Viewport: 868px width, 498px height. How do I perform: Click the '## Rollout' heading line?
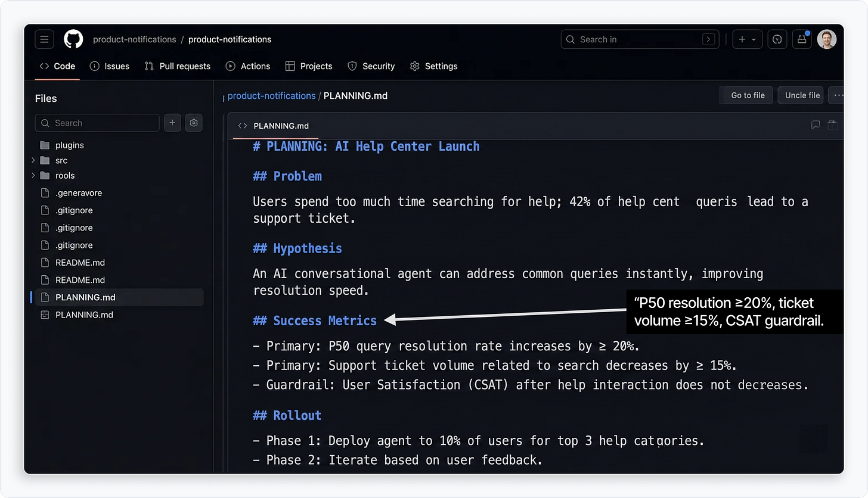[287, 415]
